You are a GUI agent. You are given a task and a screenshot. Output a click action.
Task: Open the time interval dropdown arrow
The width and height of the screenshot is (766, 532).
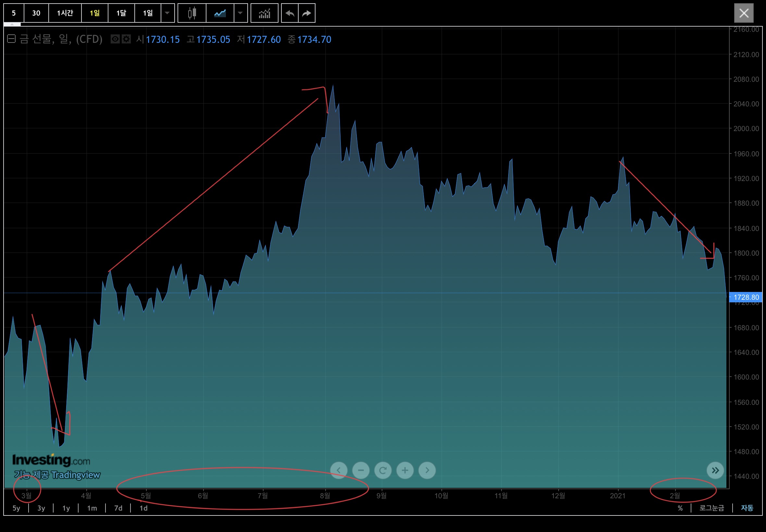pos(167,13)
